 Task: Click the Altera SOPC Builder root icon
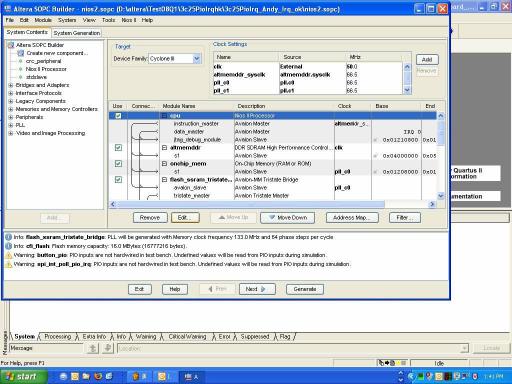click(x=11, y=45)
